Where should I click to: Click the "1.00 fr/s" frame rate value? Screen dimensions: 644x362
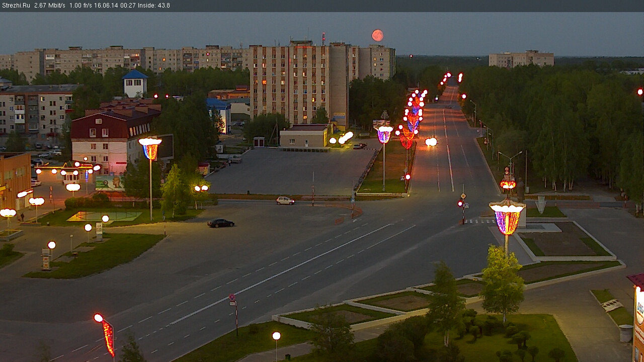81,6
